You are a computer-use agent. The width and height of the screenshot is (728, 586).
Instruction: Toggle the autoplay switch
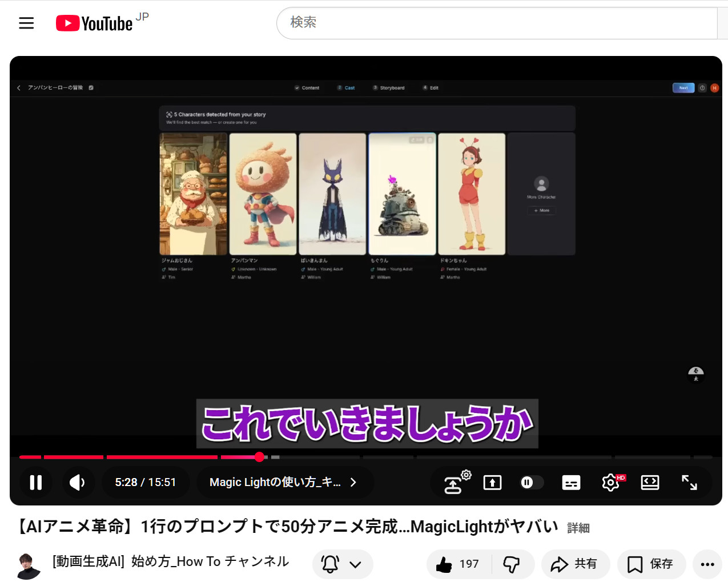531,483
